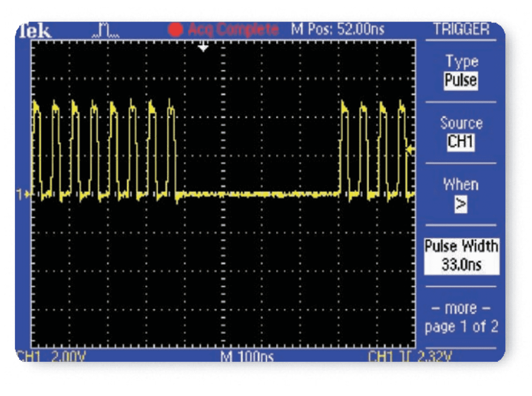Click the greater-than symbol under When
This screenshot has height=396, width=532.
click(461, 205)
